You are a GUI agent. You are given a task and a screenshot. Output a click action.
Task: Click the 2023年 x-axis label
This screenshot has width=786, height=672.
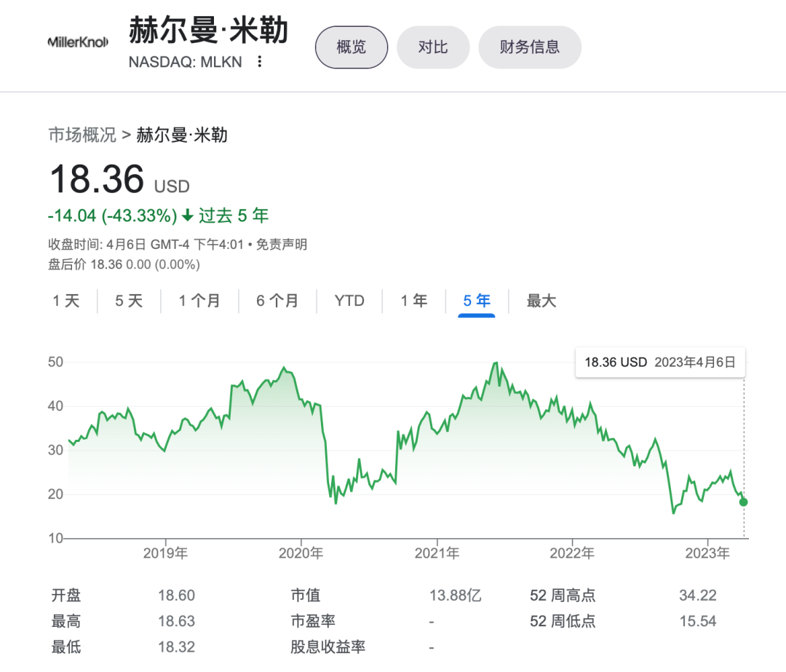707,553
